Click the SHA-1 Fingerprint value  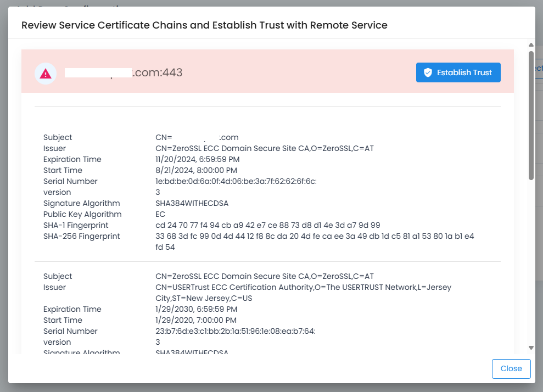[x=267, y=225]
